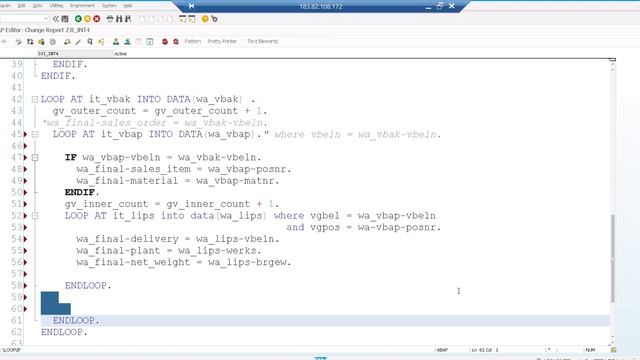Open the Edit menu

coord(21,6)
